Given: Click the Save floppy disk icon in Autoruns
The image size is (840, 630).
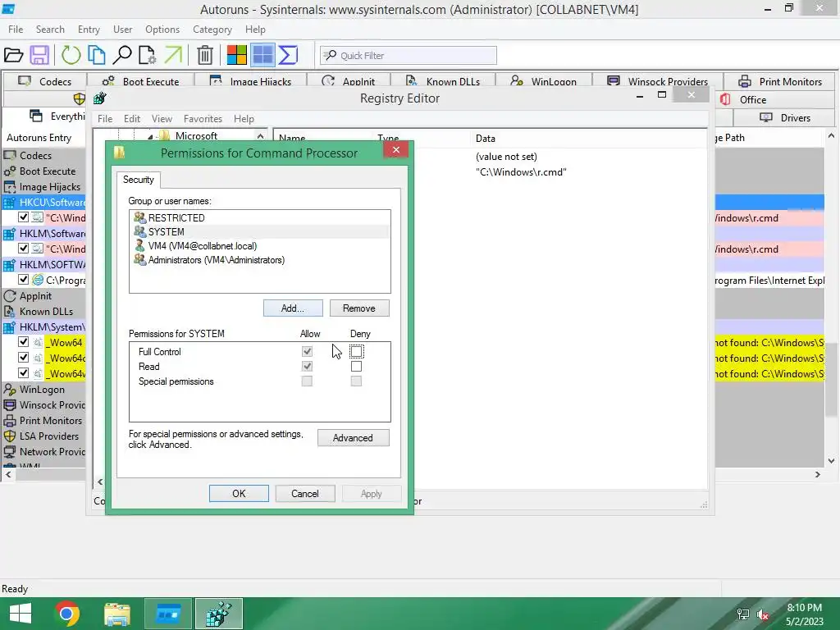Looking at the screenshot, I should [x=39, y=55].
